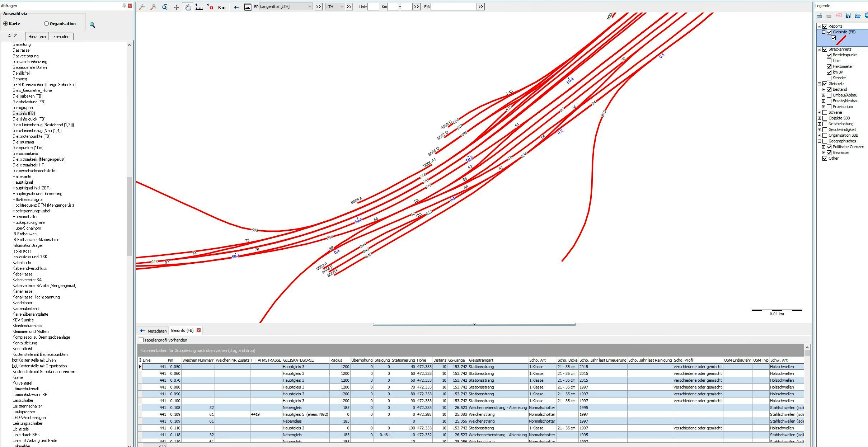Click the Km toolbar tool
868x447 pixels.
222,7
